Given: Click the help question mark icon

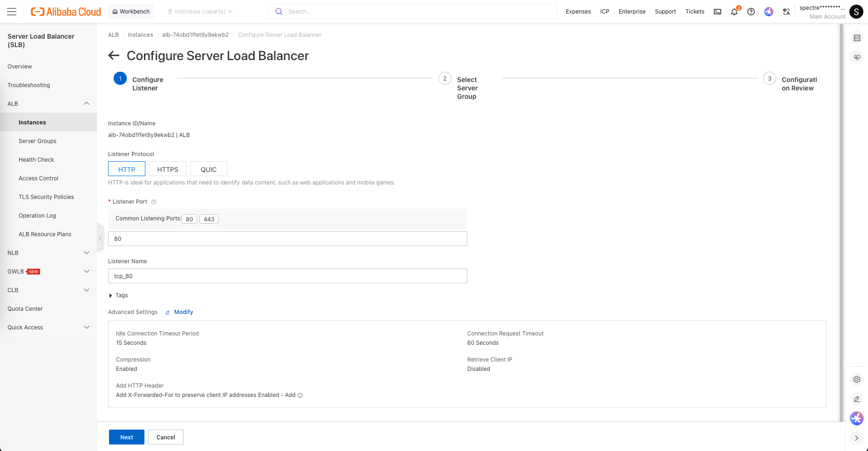Looking at the screenshot, I should pos(751,12).
